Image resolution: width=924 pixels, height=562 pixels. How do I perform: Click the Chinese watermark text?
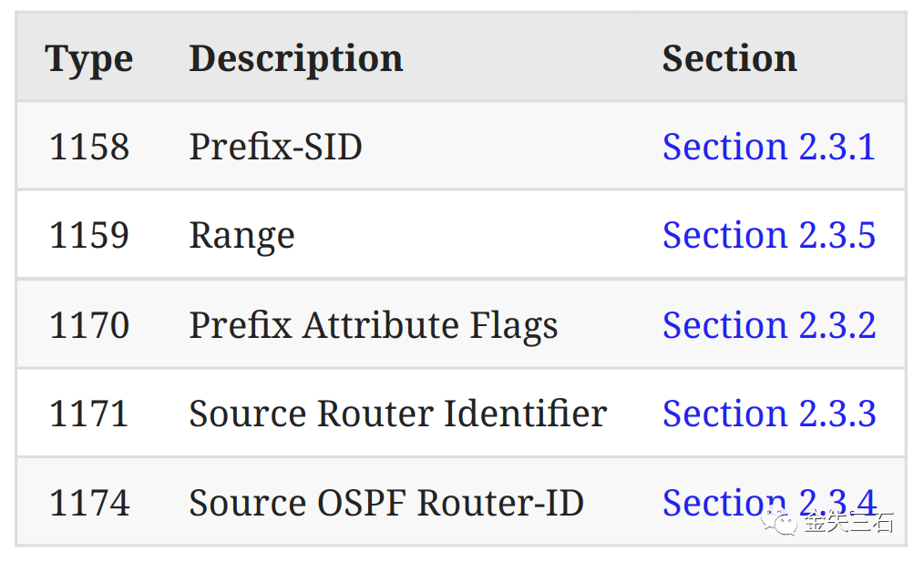tap(847, 523)
